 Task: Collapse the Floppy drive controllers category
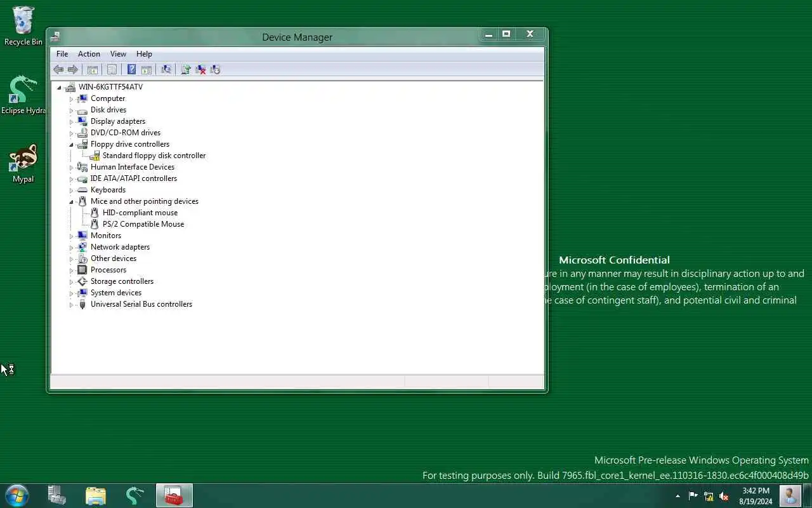pos(71,144)
